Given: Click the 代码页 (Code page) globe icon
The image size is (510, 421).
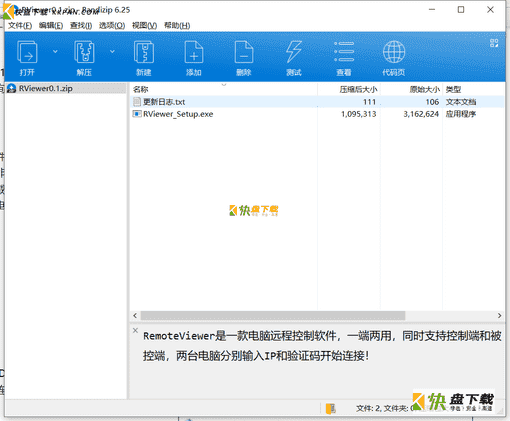Looking at the screenshot, I should click(x=394, y=52).
